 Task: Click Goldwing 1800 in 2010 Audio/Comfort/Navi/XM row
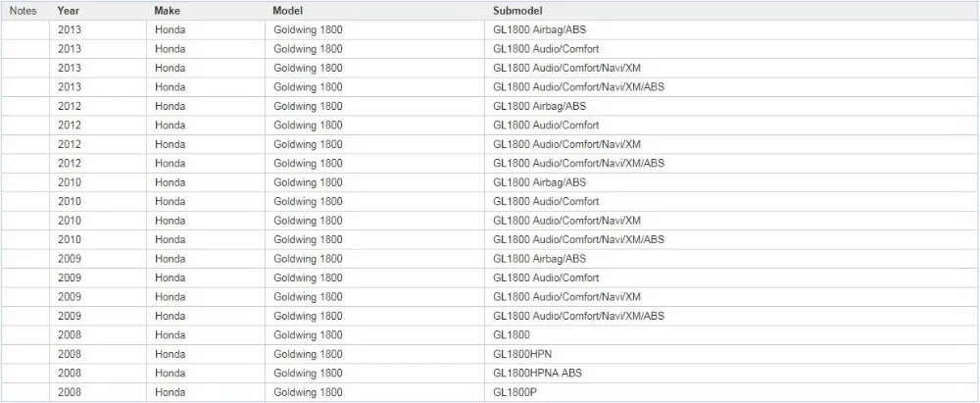(x=308, y=221)
